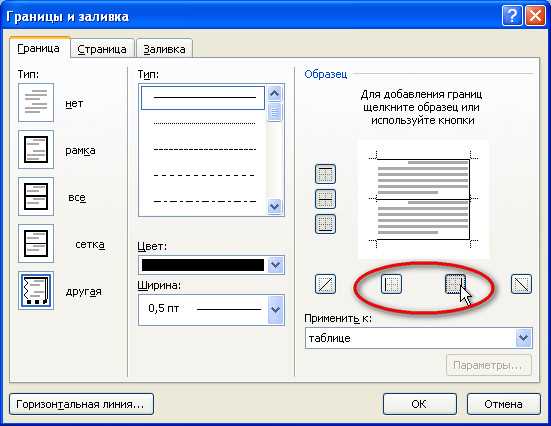Click the black color swatch in Цвет

pos(203,265)
